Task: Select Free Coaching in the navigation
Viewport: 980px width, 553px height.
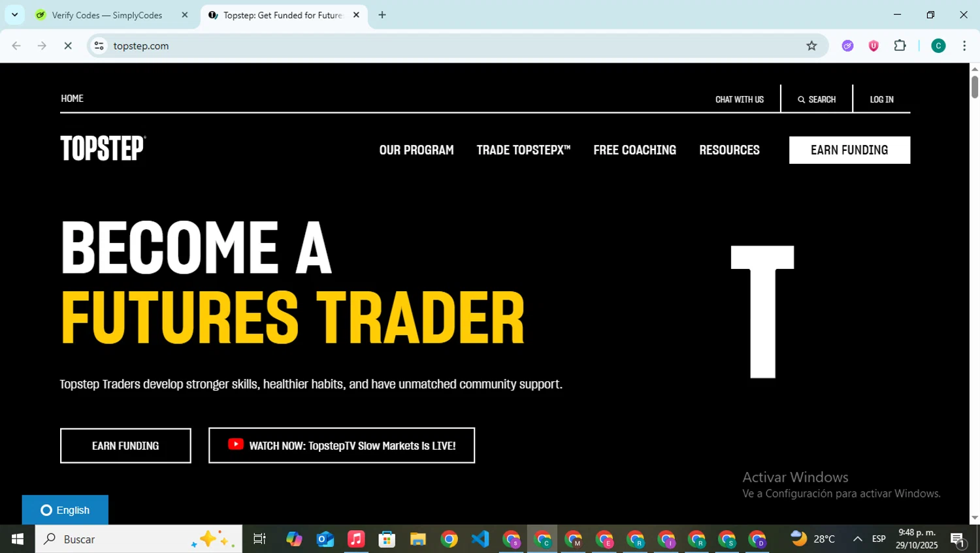Action: click(634, 150)
